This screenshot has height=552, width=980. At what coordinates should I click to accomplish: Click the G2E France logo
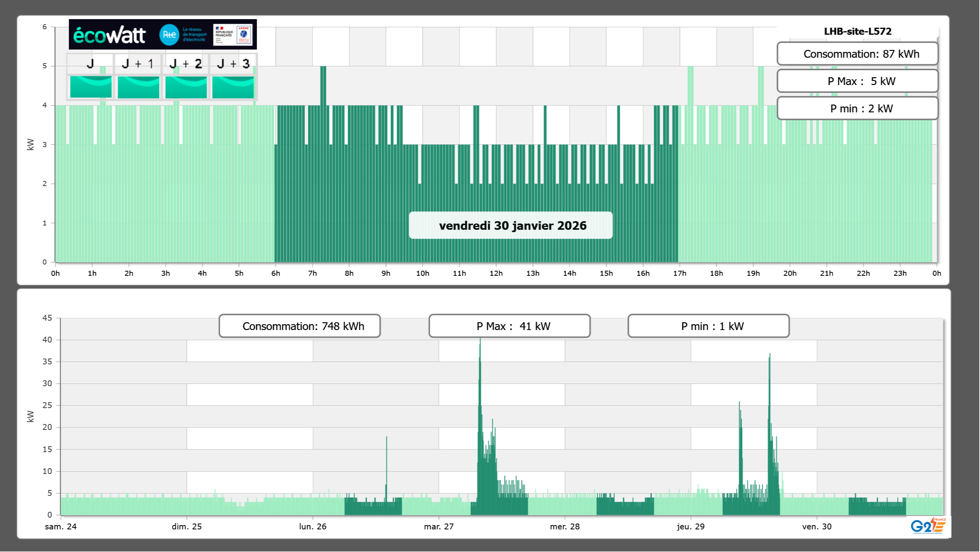[x=928, y=526]
